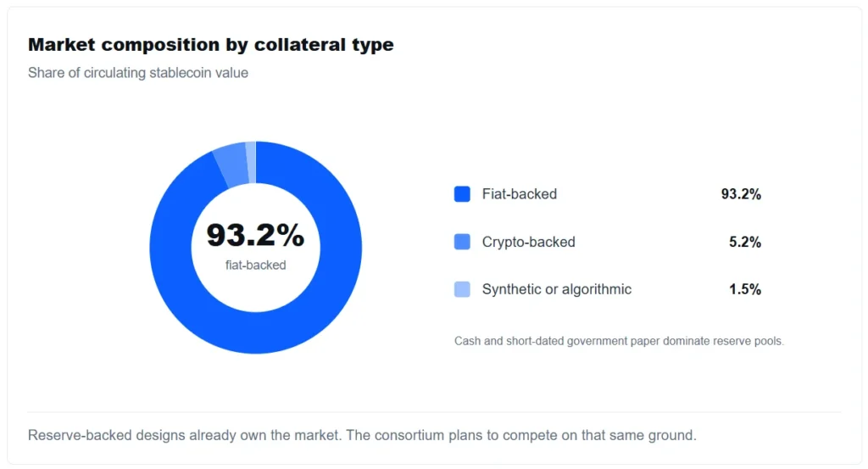Select the Fiat-backed legend label
868x469 pixels.
tap(520, 194)
